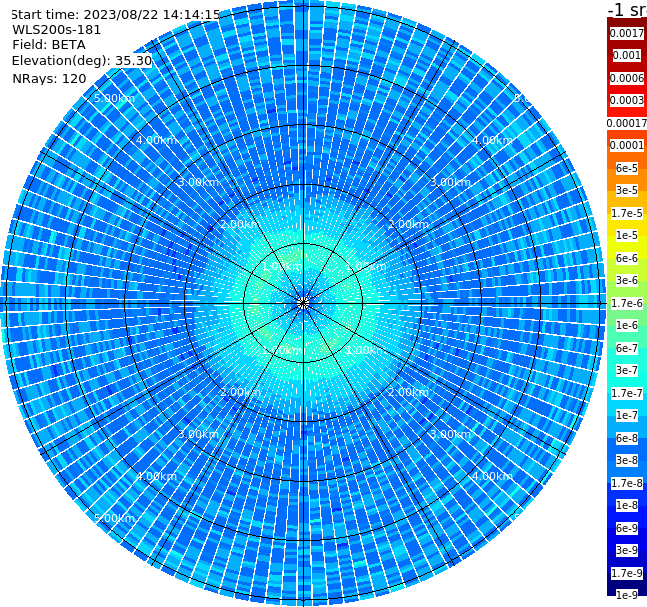Click the "NRays: 120" label

coord(49,78)
